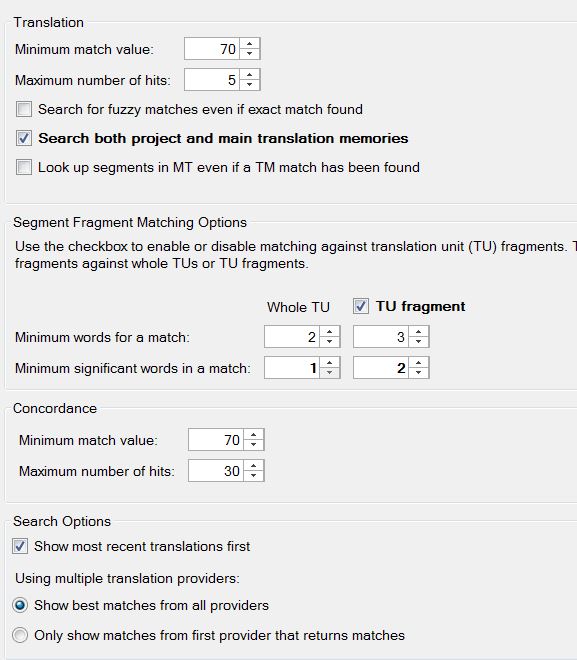Increase Whole TU minimum significant words
The image size is (577, 660).
click(x=330, y=363)
